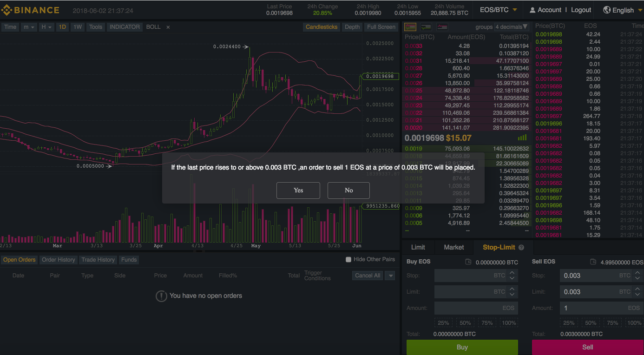Click the Buy EOS wallet icon
This screenshot has width=644, height=355.
coord(468,262)
